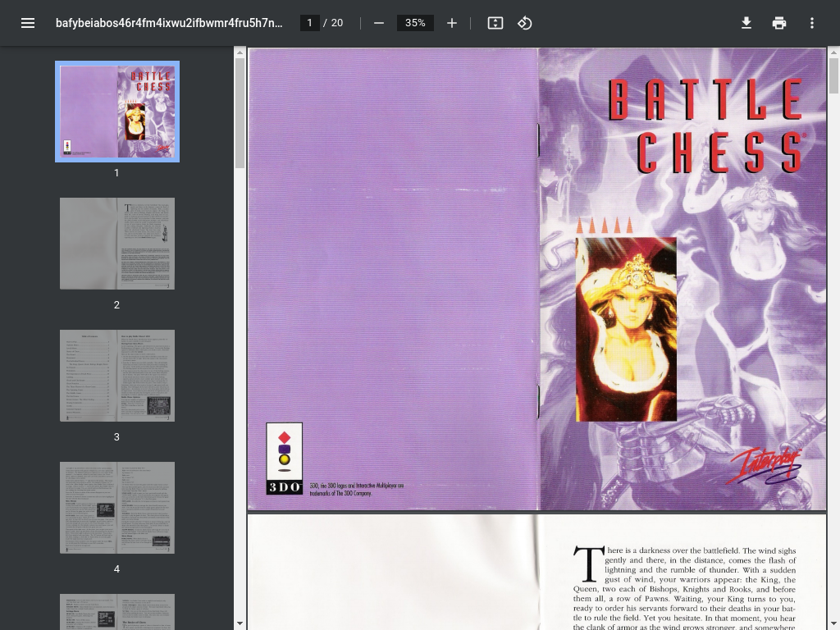This screenshot has height=630, width=840.
Task: Download the PDF file
Action: click(746, 23)
